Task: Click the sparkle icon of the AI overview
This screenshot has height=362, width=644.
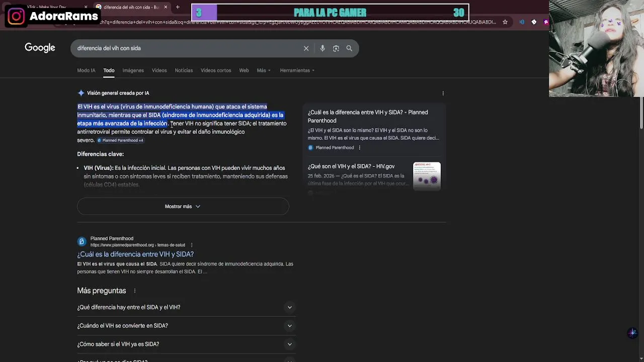Action: (x=81, y=93)
